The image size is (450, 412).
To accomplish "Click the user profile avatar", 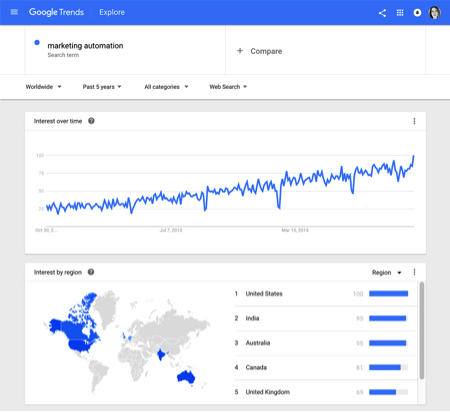I will (x=435, y=13).
